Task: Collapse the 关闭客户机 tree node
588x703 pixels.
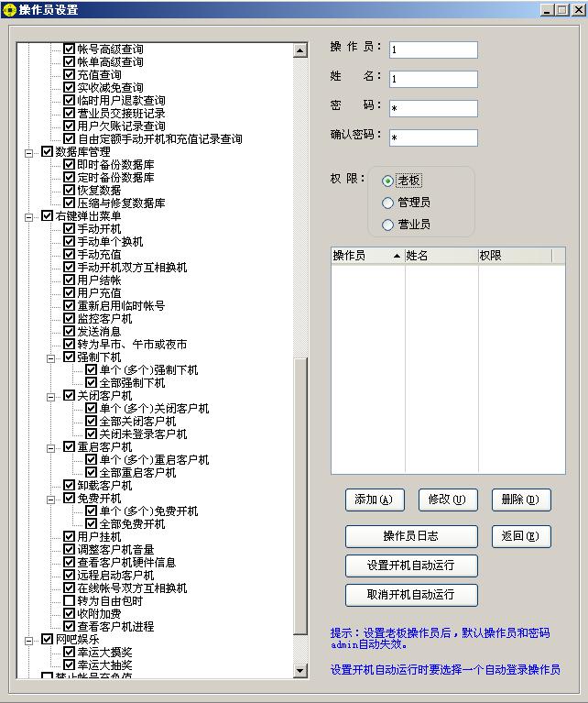Action: (50, 397)
